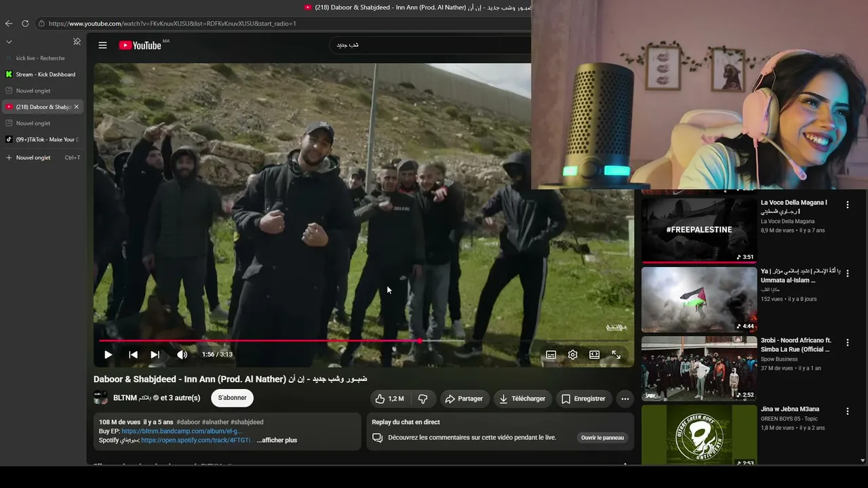Open options menu for 'Ya Ummata al-Islam' video

847,273
